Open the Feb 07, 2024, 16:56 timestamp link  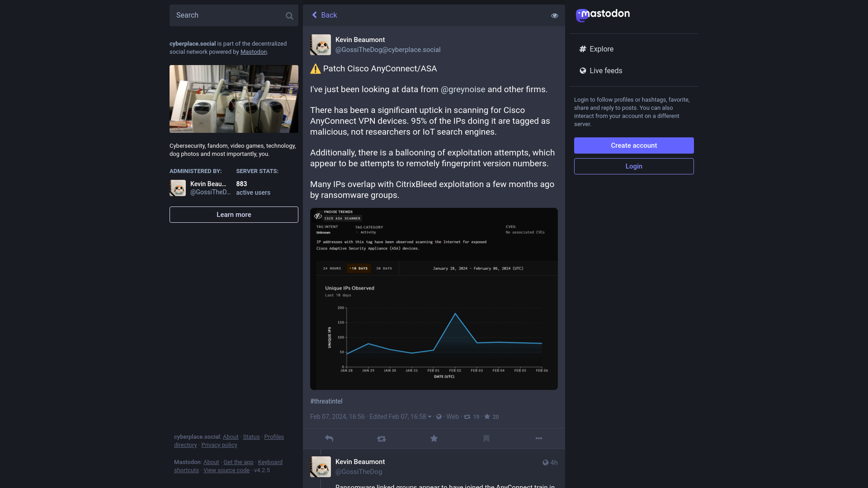337,417
